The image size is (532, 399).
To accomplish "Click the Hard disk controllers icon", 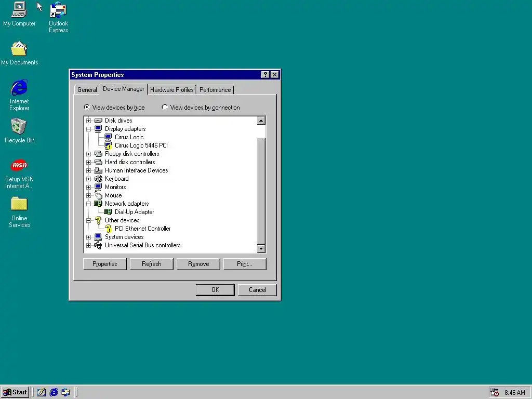I will point(98,162).
